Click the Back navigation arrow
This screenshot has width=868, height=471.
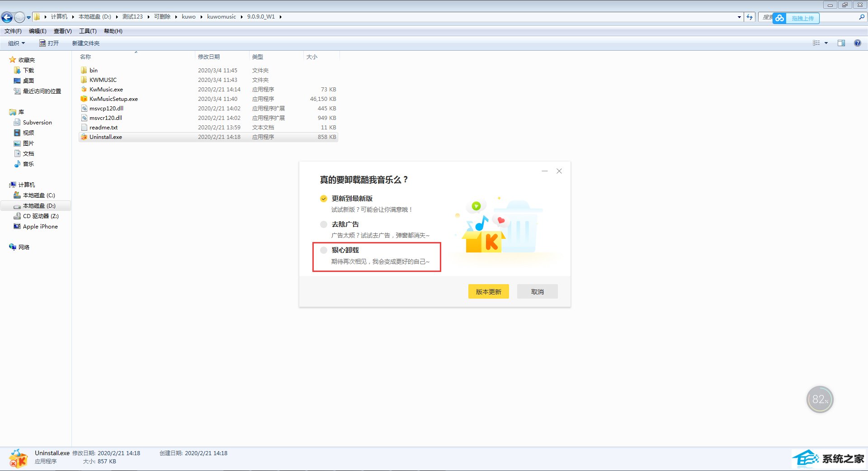(x=7, y=17)
